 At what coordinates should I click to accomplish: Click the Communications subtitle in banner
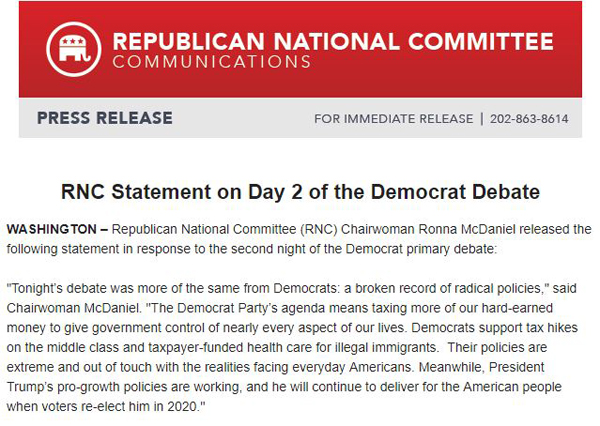(x=212, y=62)
